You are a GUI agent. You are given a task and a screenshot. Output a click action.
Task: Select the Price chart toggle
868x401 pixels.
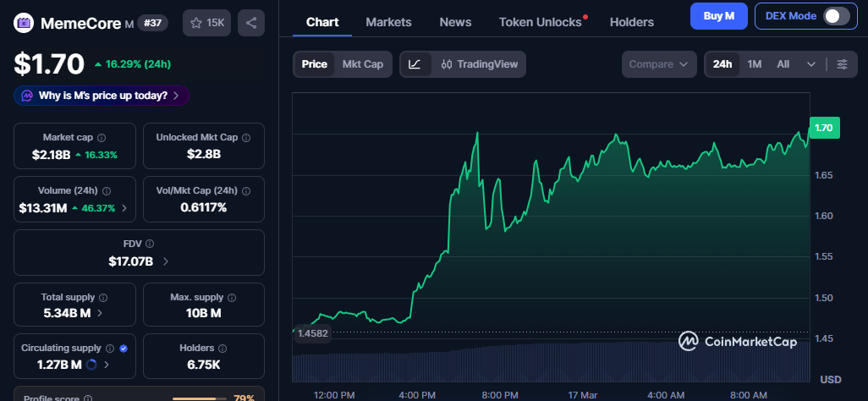click(315, 64)
